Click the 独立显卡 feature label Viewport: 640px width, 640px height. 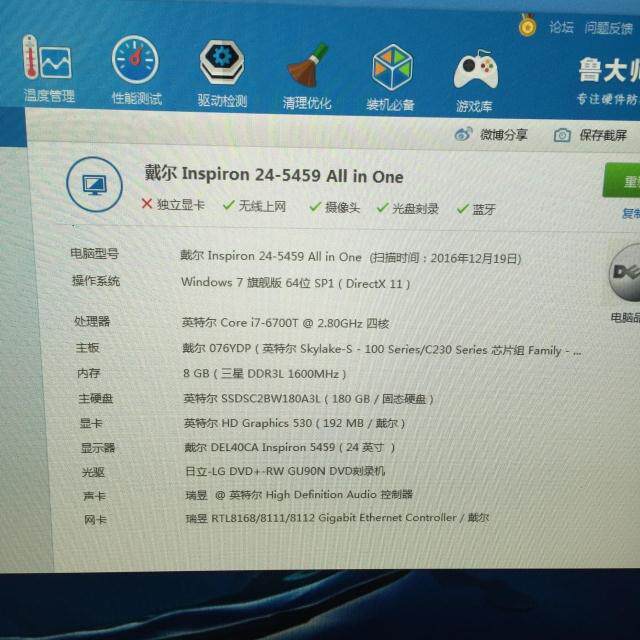coord(181,204)
